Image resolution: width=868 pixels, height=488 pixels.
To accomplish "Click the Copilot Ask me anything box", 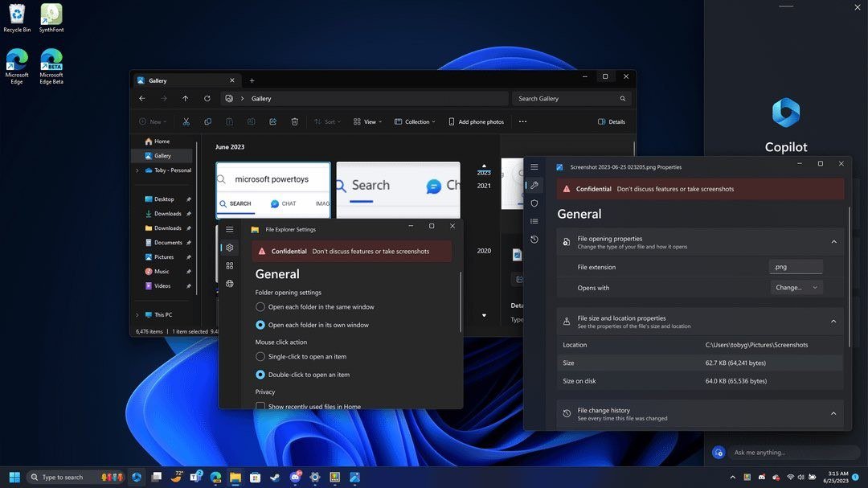I will [793, 452].
